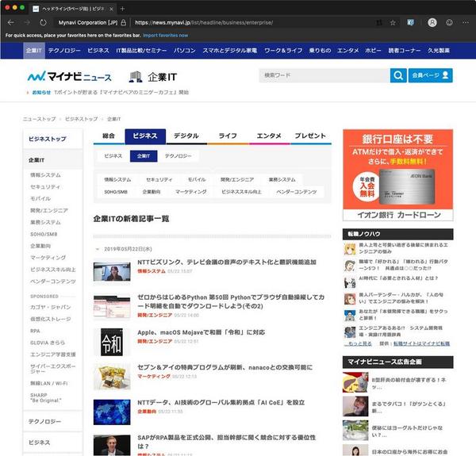Switch to the デジタル tab
Image resolution: width=476 pixels, height=456 pixels.
pyautogui.click(x=186, y=136)
